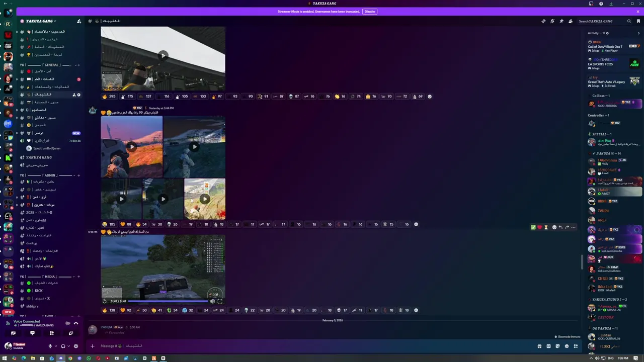
Task: Open the Threads icon in channel header
Action: [543, 21]
